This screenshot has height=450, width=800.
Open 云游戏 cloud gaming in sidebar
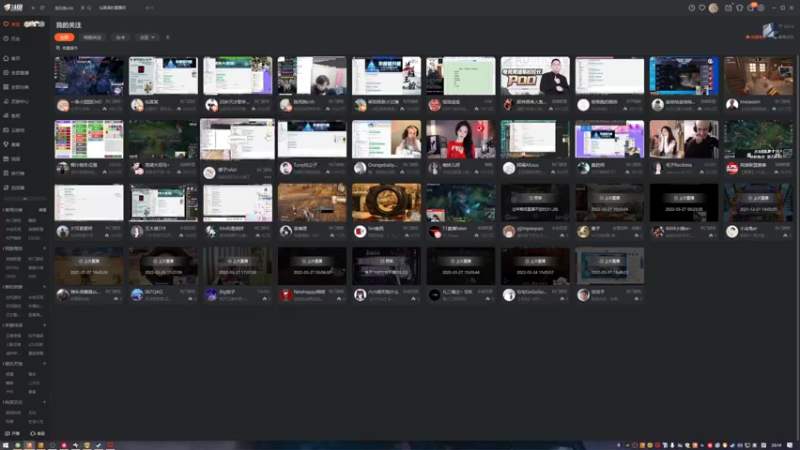[x=14, y=130]
